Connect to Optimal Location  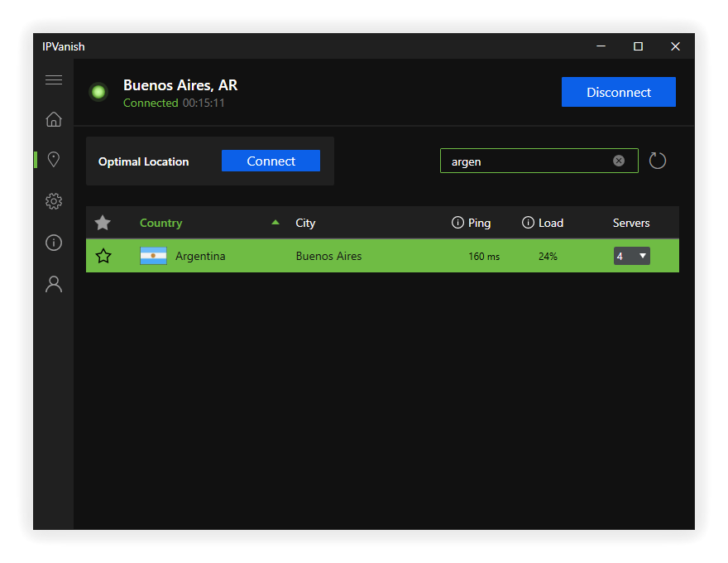pyautogui.click(x=271, y=161)
